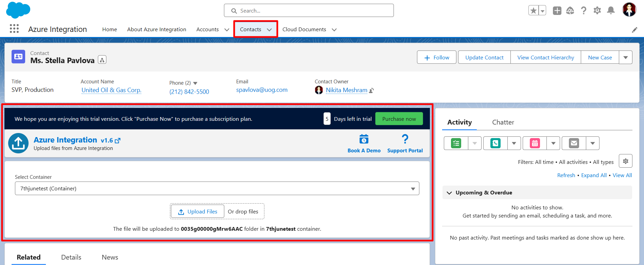
Task: Open the Help question mark icon
Action: [x=584, y=11]
